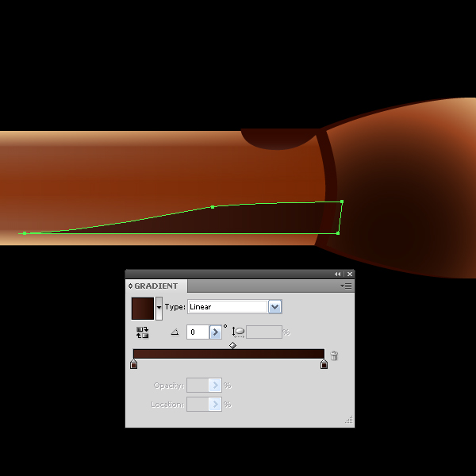This screenshot has width=476, height=476.
Task: Delete stop with trash can icon
Action: [x=334, y=355]
